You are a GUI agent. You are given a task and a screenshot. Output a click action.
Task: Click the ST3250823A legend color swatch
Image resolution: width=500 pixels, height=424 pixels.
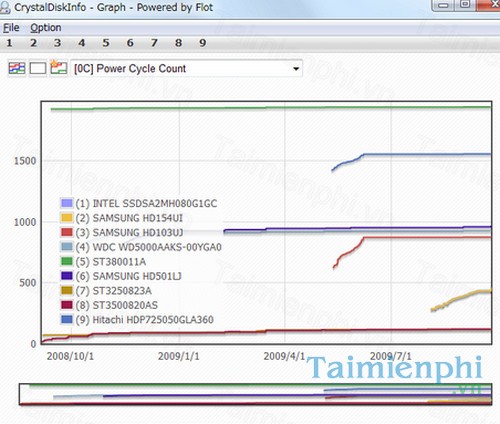67,290
